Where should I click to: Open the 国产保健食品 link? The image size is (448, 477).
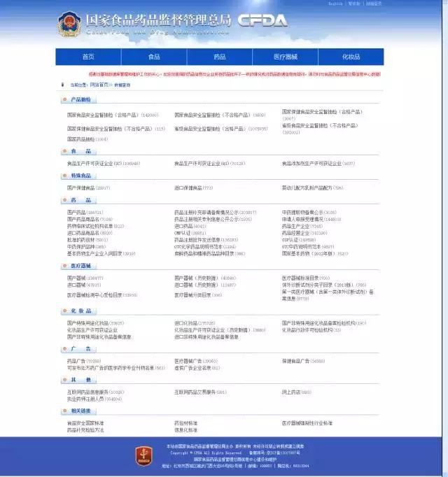tap(88, 188)
